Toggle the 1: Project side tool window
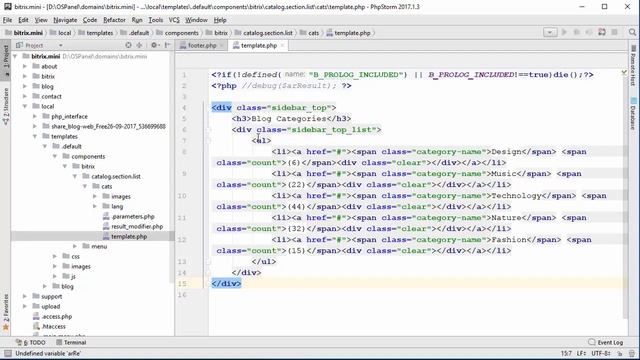Screen dimensions: 640x360 point(5,59)
